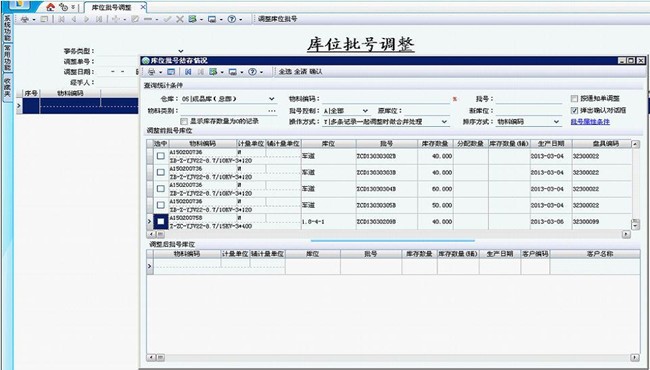
Task: Click the screen display icon in dialog toolbar
Action: (233, 72)
